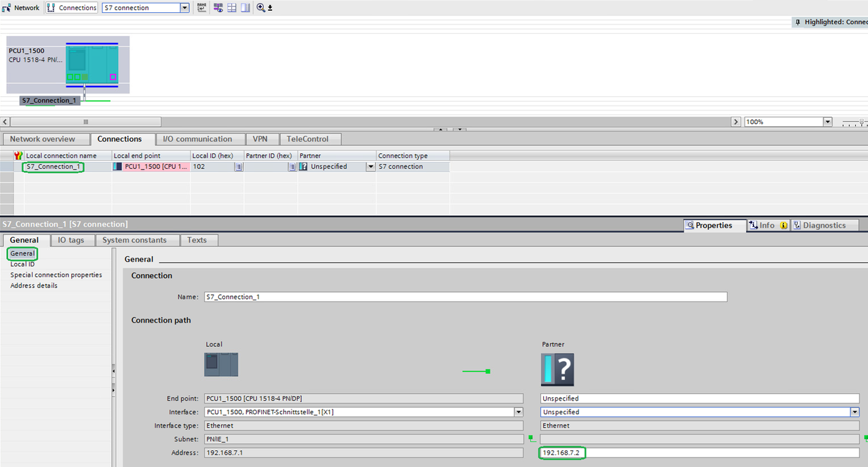Click the PCU1_1500 local end point cell
The width and height of the screenshot is (868, 467).
[x=151, y=167]
